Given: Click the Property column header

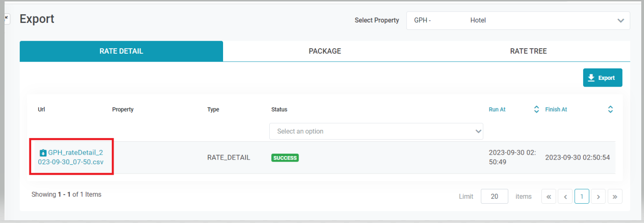Looking at the screenshot, I should (123, 110).
